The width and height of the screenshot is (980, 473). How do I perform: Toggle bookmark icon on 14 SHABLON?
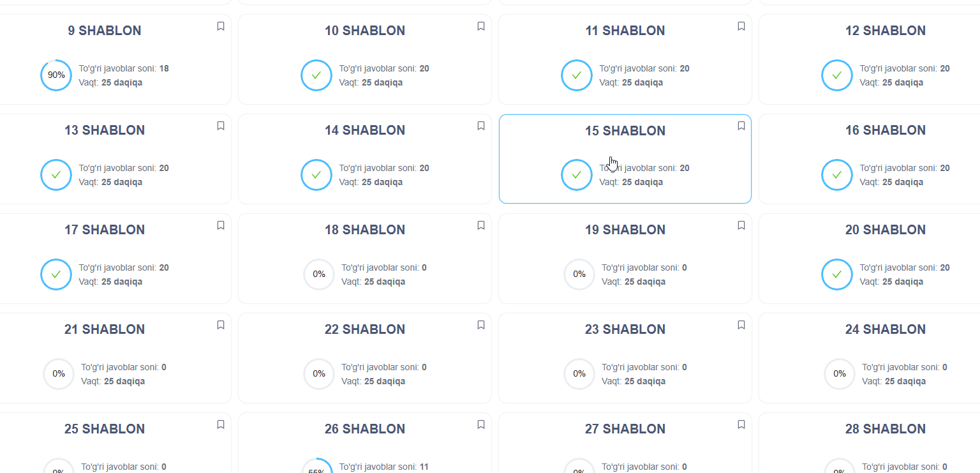481,126
